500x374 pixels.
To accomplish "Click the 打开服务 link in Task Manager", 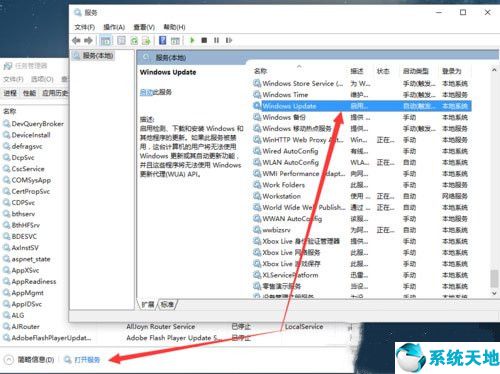I will (x=87, y=360).
